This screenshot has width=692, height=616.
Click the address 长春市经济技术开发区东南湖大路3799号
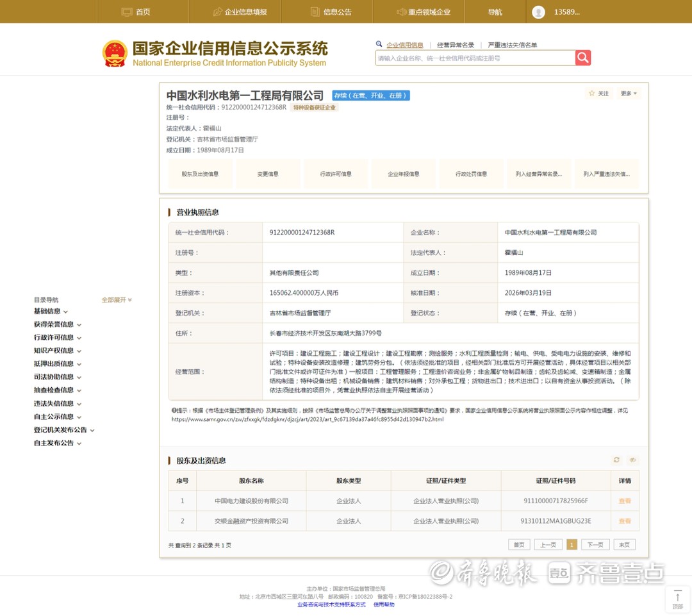coord(325,333)
